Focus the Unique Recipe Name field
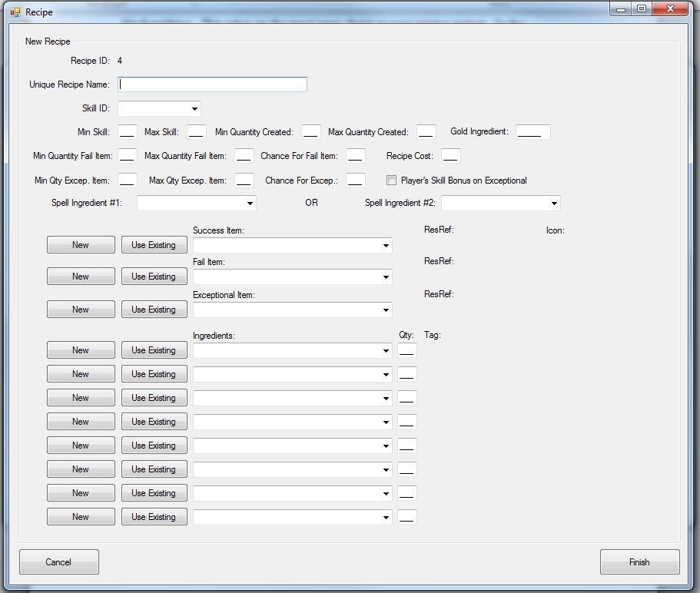The height and width of the screenshot is (593, 700). (213, 84)
